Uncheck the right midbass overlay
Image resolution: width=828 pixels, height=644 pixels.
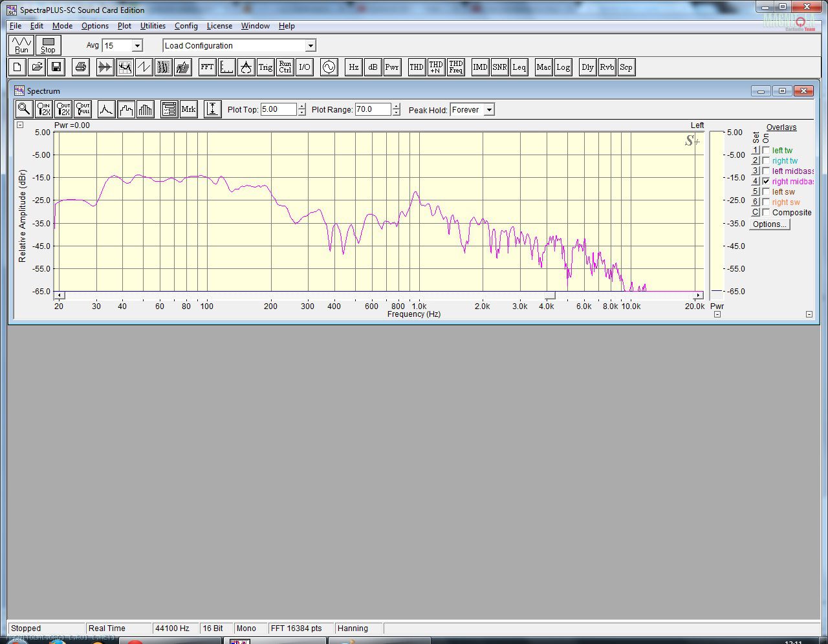tap(766, 182)
